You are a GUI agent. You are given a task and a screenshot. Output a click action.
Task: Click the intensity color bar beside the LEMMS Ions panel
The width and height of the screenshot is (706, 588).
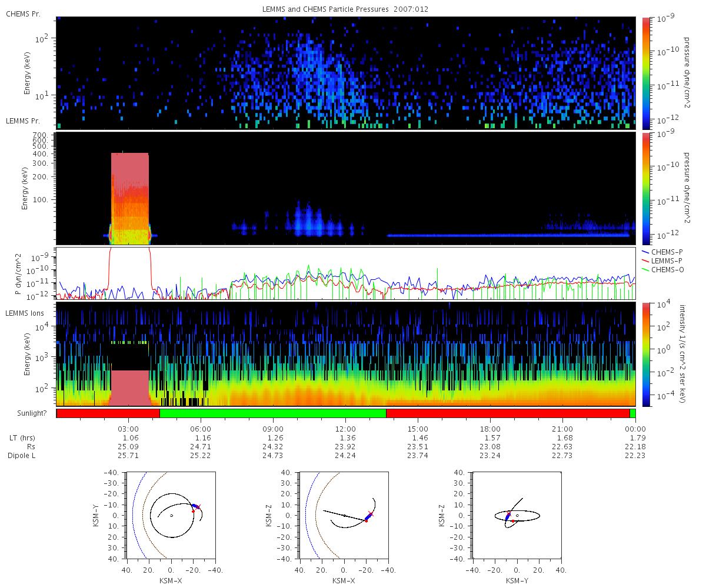645,354
